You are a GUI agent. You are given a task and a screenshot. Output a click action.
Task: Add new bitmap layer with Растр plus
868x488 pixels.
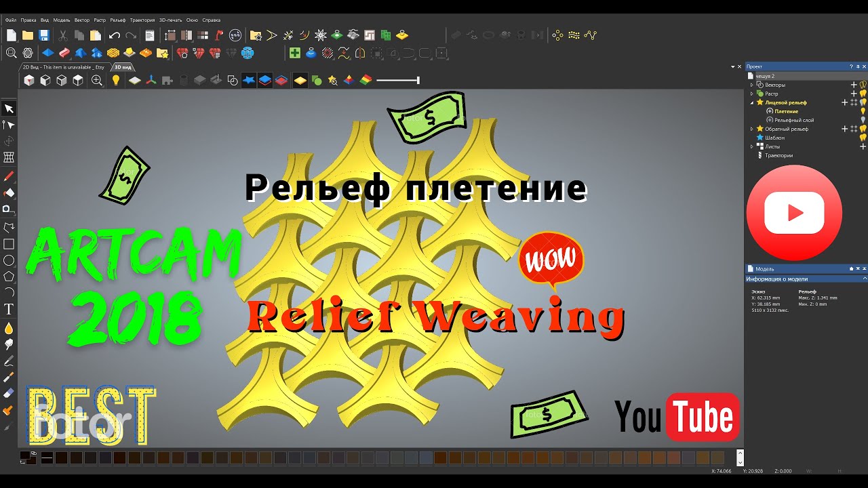[x=854, y=94]
